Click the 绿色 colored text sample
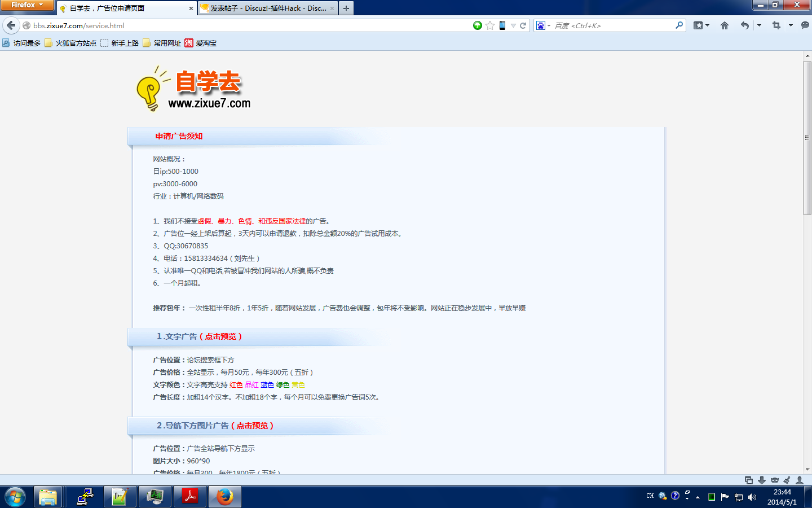This screenshot has height=508, width=812. [x=283, y=385]
